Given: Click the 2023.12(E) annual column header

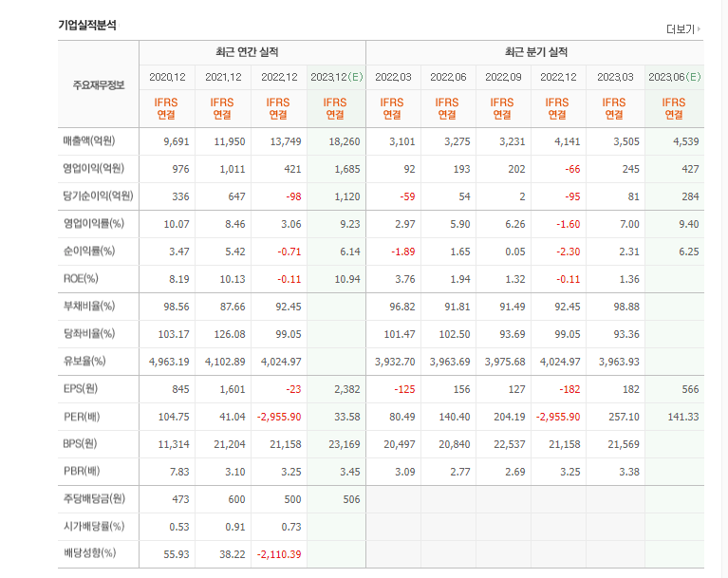Looking at the screenshot, I should 337,77.
